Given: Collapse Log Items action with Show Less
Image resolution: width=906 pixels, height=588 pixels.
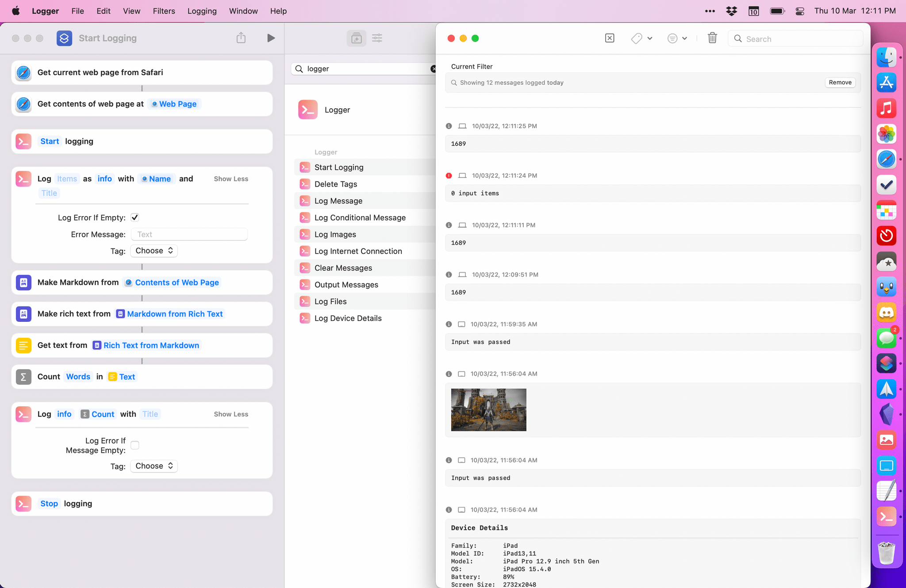Looking at the screenshot, I should click(231, 179).
